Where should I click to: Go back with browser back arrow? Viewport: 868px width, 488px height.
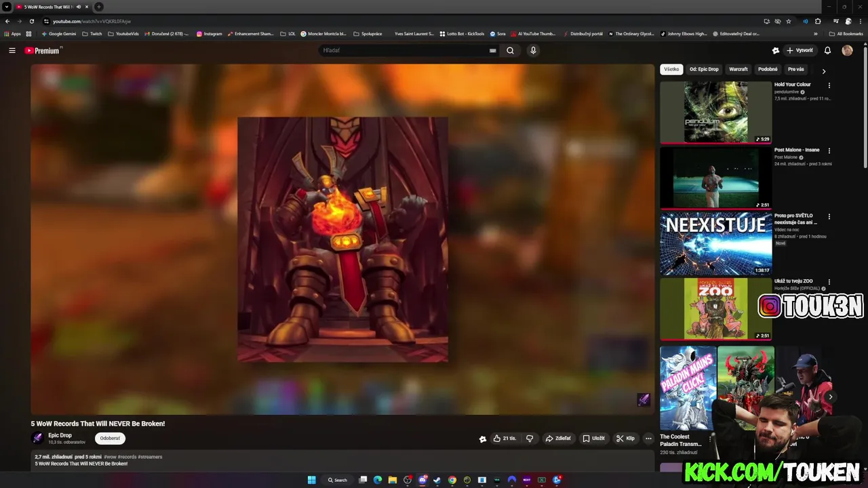[x=7, y=21]
